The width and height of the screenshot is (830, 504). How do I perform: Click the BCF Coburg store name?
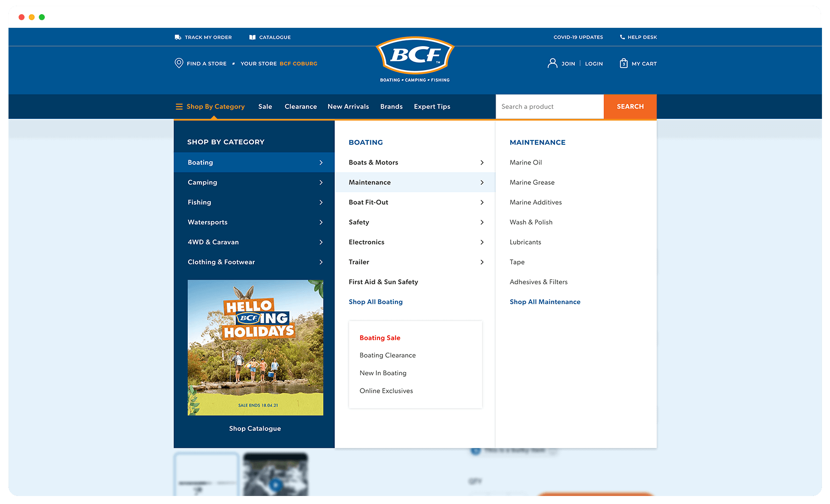[299, 64]
